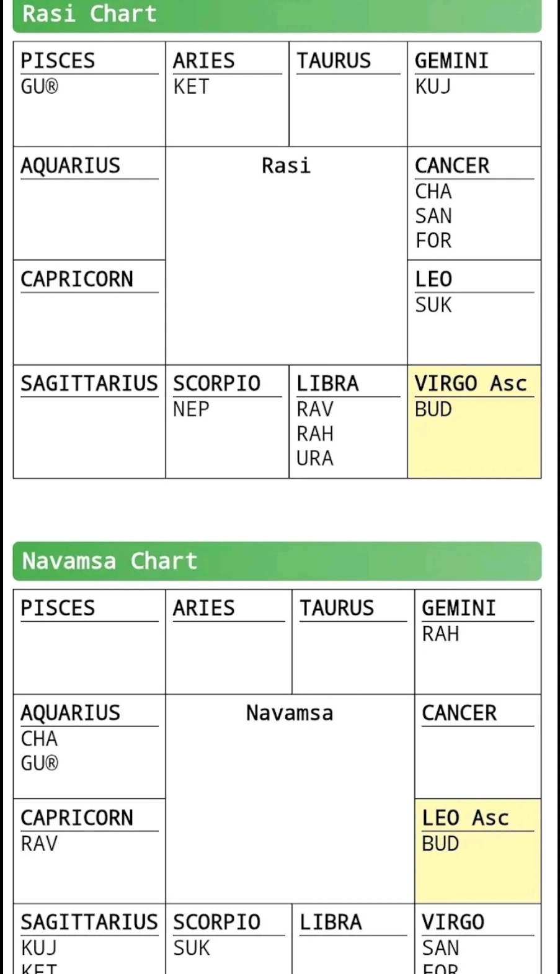
Task: Tap the Gemini cell containing KUJ
Action: point(474,94)
